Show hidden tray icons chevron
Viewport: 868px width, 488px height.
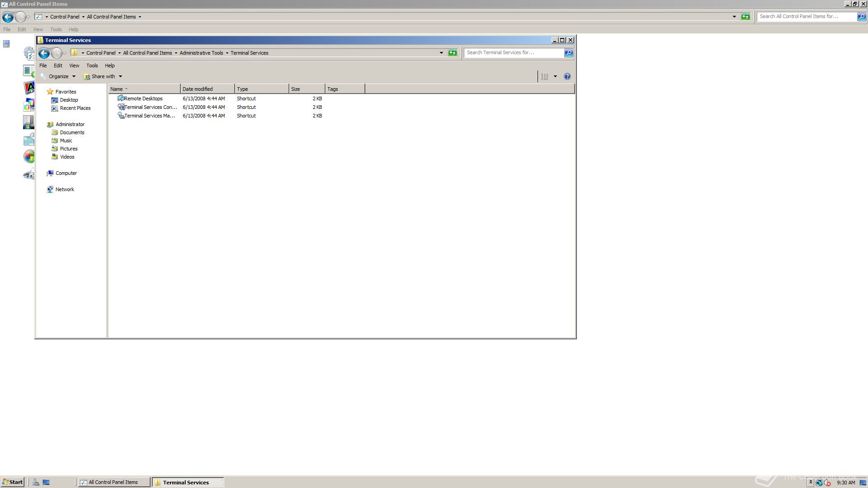click(x=811, y=483)
